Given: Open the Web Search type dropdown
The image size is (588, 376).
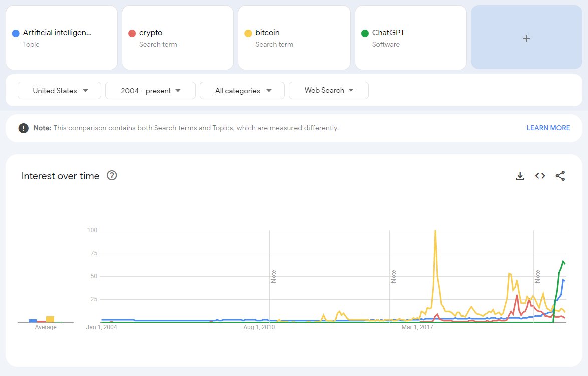Looking at the screenshot, I should click(x=329, y=90).
